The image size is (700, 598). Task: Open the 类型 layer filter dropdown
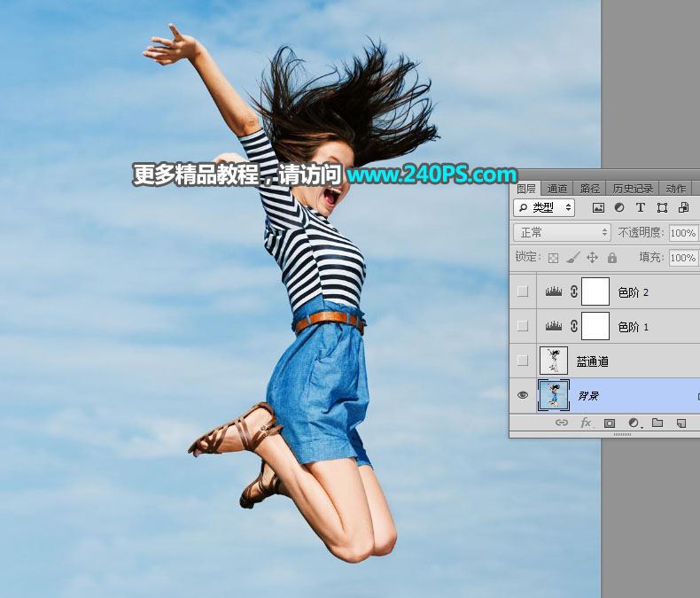coord(544,207)
